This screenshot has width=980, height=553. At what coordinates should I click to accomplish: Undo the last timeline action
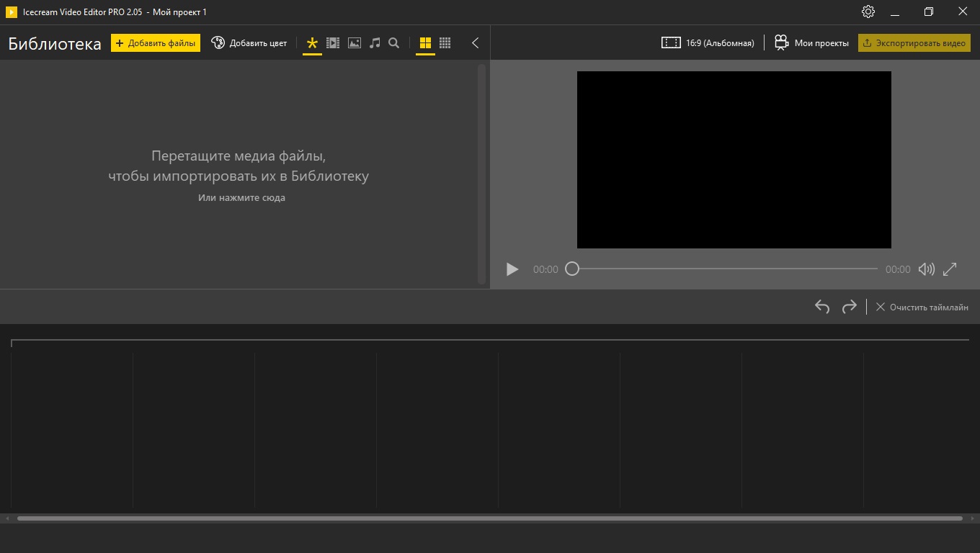(822, 307)
